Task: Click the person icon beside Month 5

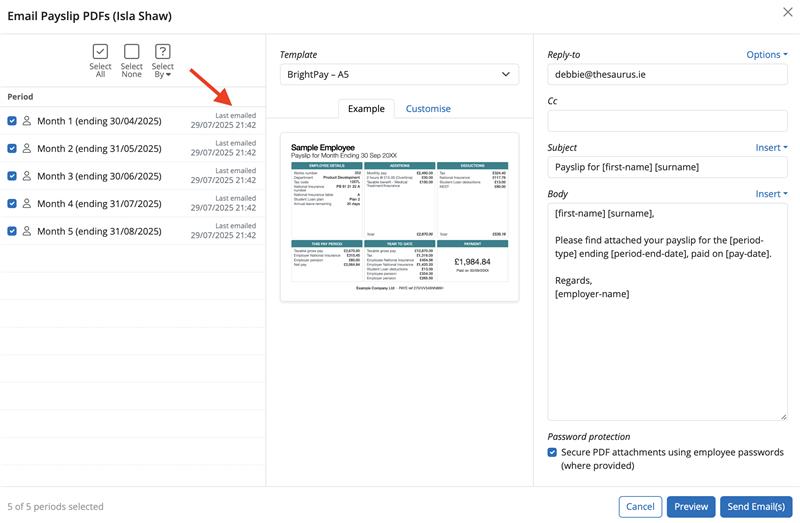Action: tap(27, 231)
